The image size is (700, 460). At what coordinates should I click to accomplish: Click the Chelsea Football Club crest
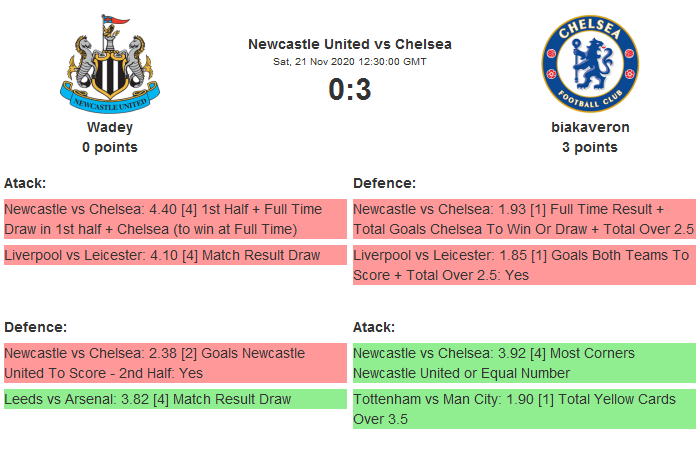point(590,63)
